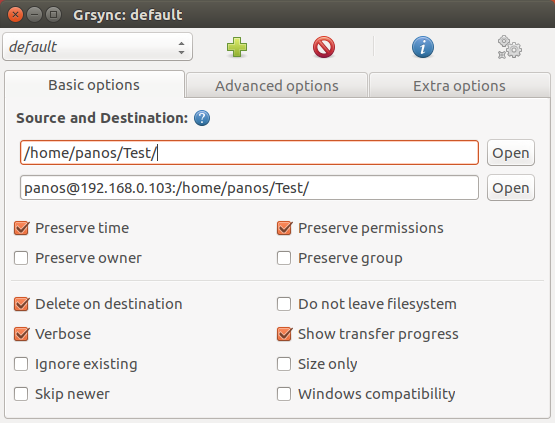The height and width of the screenshot is (423, 555).
Task: Click Open button beside destination path
Action: 511,188
